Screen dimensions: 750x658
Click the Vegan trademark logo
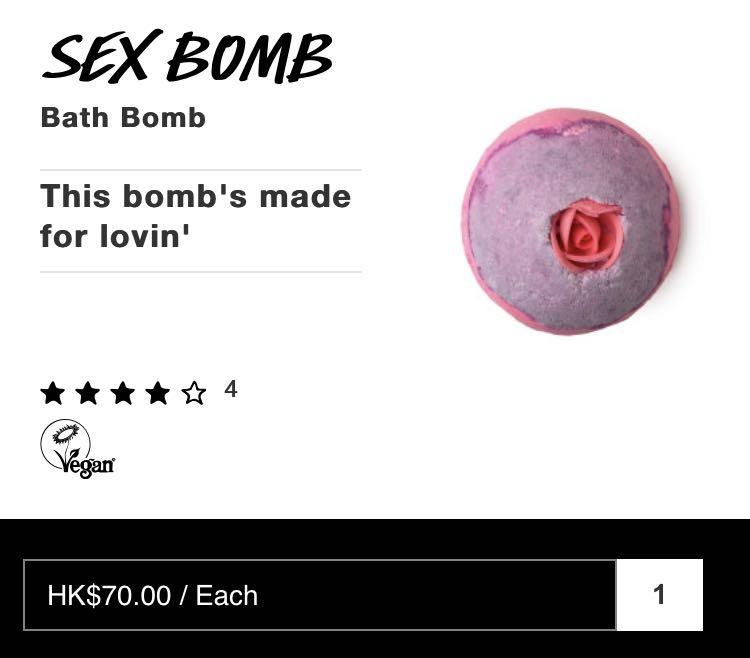pos(77,449)
